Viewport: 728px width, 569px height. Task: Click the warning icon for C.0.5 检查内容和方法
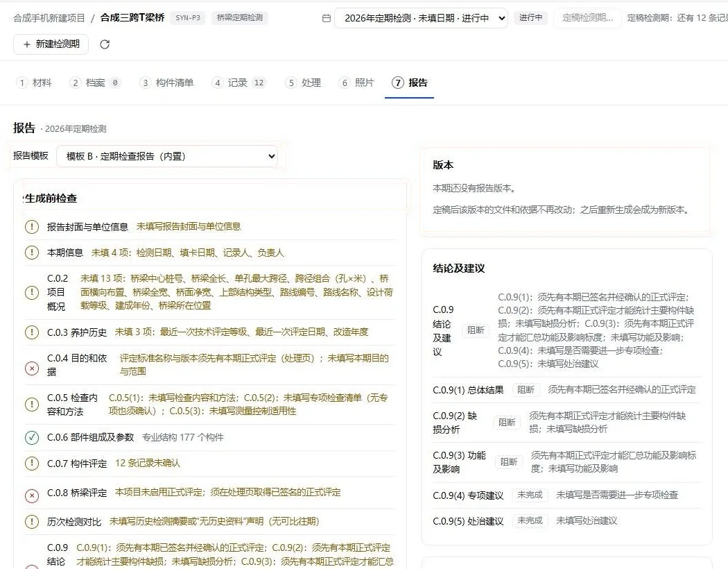(x=32, y=404)
